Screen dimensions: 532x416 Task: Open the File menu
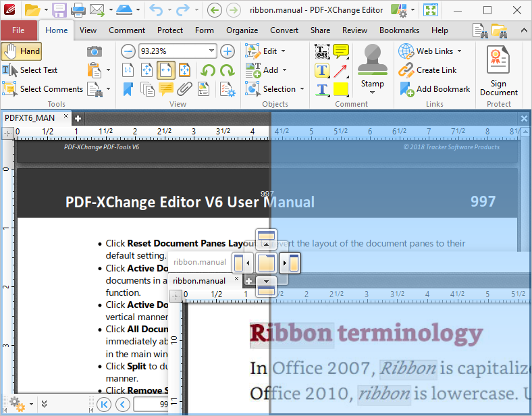[18, 30]
